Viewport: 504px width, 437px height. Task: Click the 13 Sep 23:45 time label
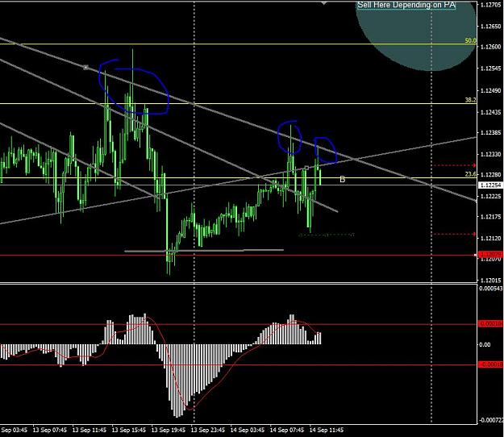tap(207, 430)
